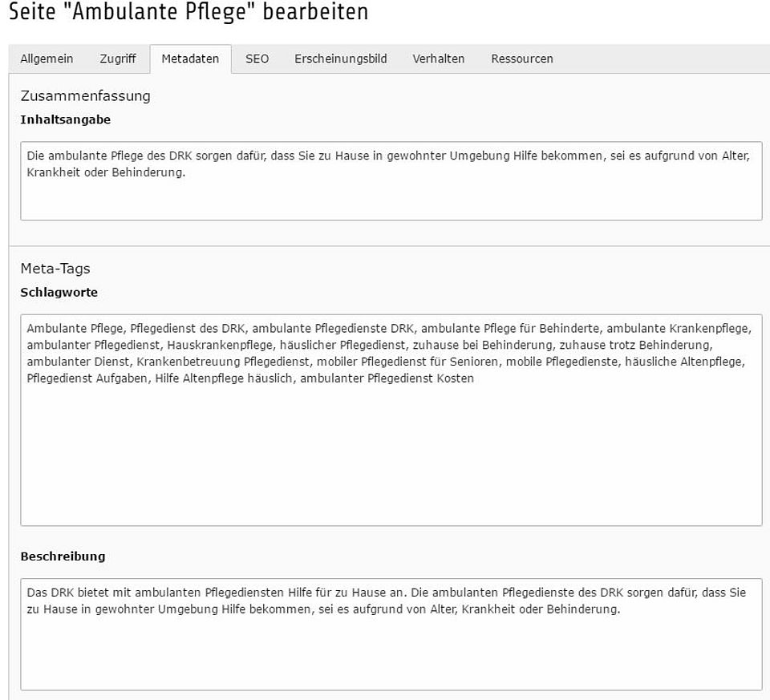The width and height of the screenshot is (770, 700).
Task: Show the Ressourcen tab
Action: (x=522, y=59)
